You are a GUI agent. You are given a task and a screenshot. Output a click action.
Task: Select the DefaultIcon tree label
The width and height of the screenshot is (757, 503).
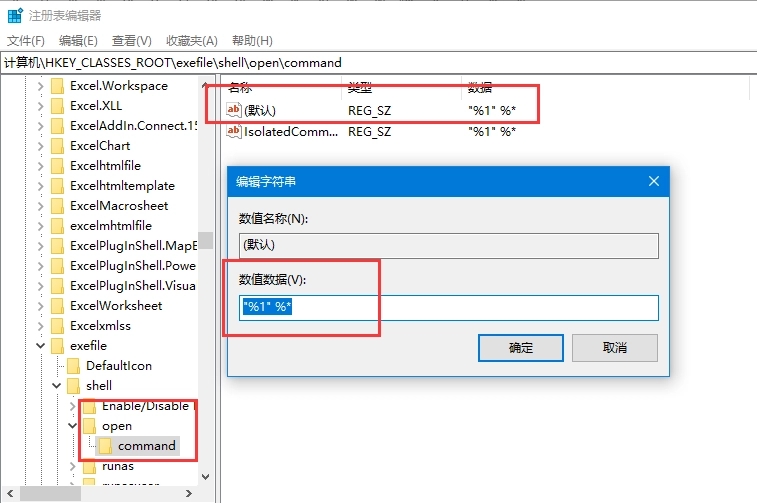coord(119,366)
